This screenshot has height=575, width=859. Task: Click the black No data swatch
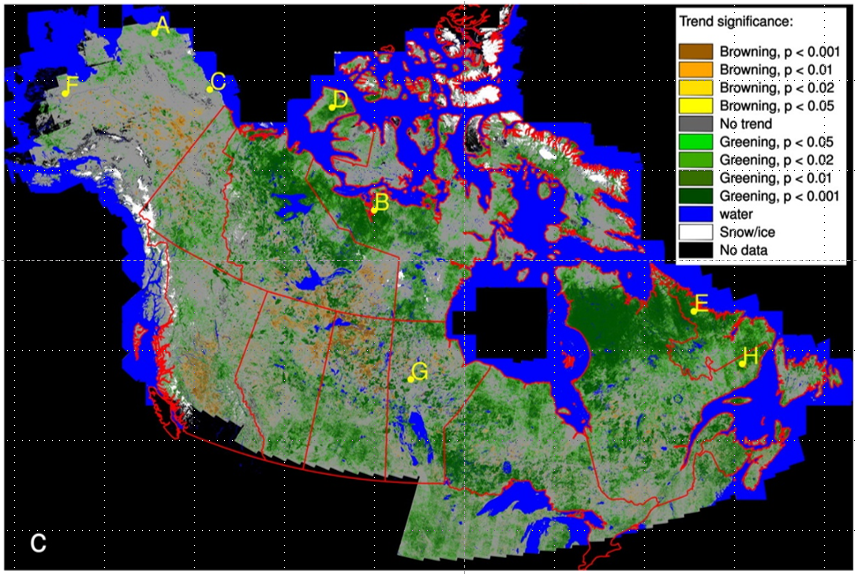tap(696, 249)
